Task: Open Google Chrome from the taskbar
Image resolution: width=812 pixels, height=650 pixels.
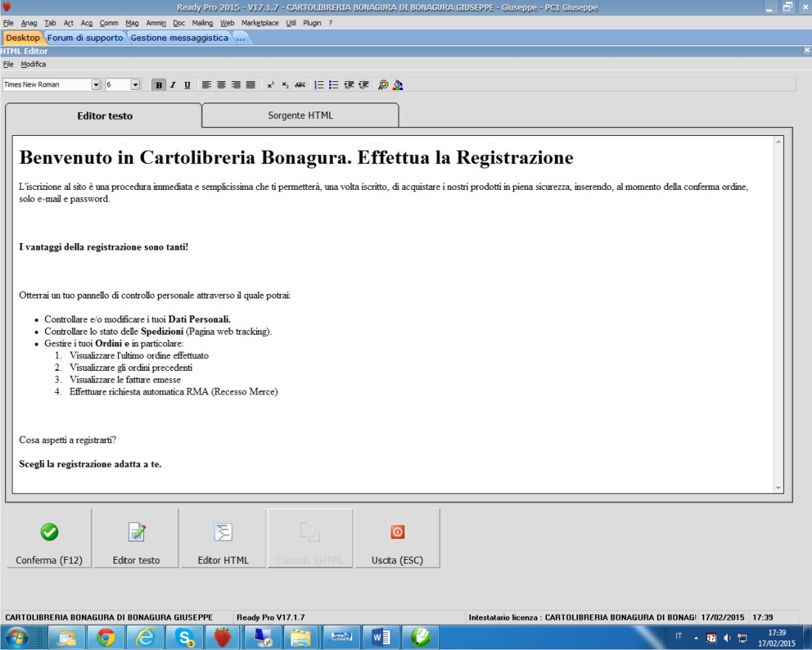Action: (106, 637)
